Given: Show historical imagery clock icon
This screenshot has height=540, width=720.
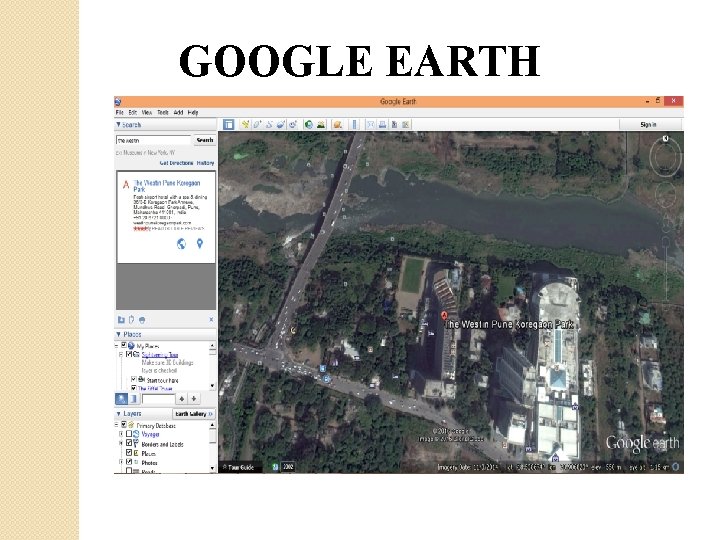Looking at the screenshot, I should click(309, 124).
